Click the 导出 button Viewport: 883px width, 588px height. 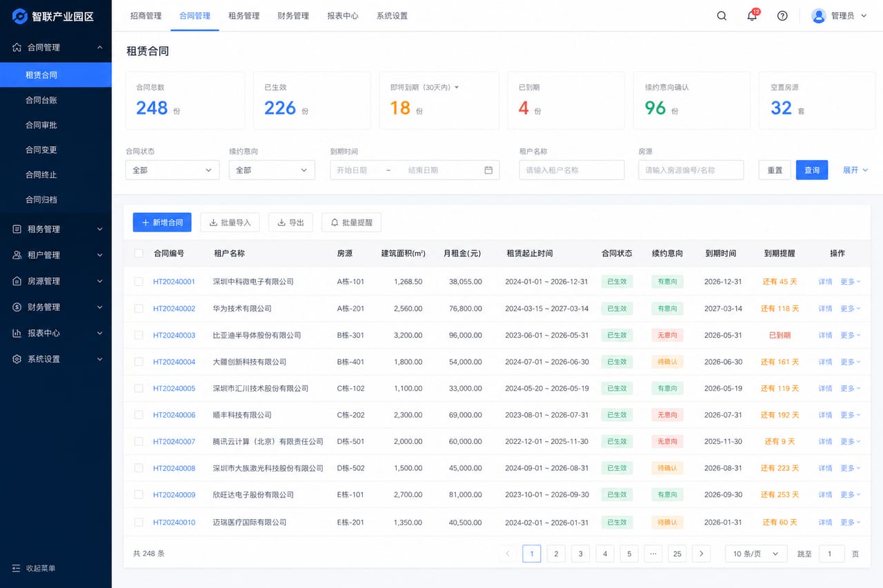[290, 222]
